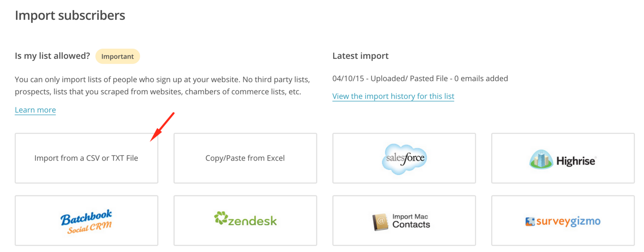Click the green Zendesk lotus icon

click(x=221, y=218)
